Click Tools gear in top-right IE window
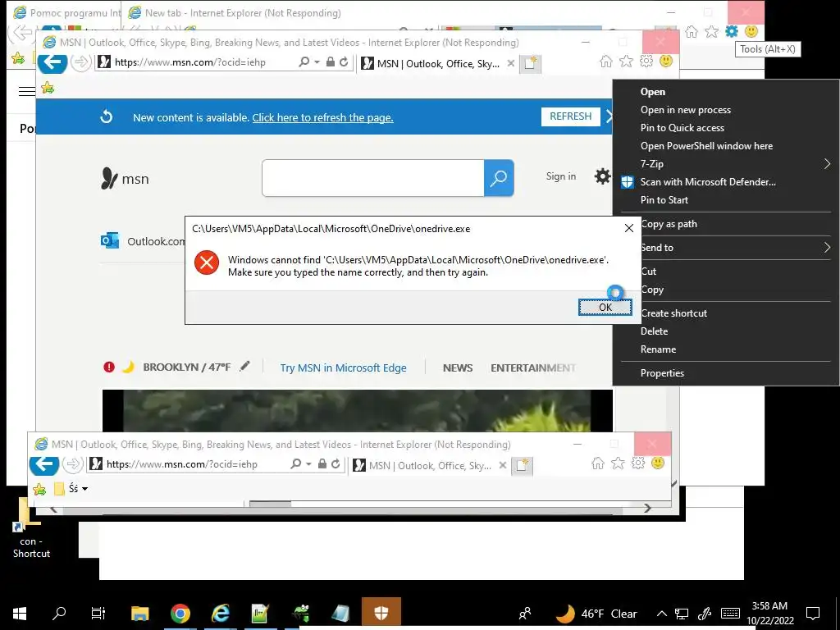This screenshot has height=630, width=840. [x=731, y=32]
